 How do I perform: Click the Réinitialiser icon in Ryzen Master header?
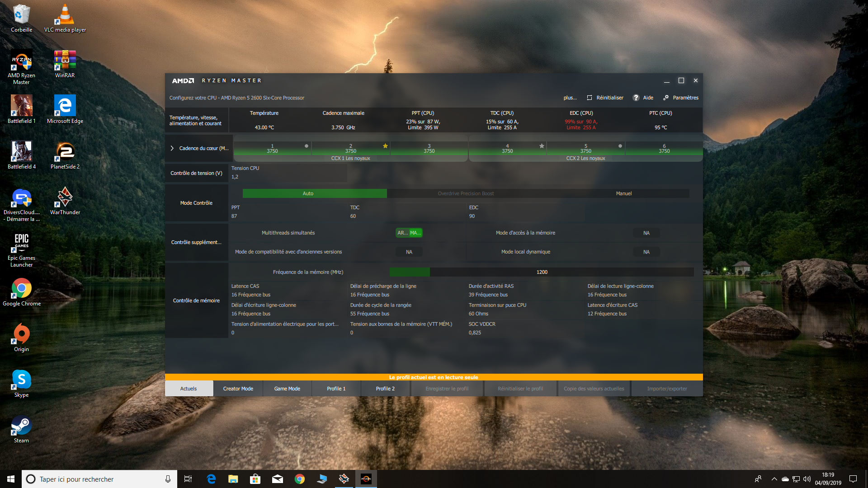coord(590,98)
